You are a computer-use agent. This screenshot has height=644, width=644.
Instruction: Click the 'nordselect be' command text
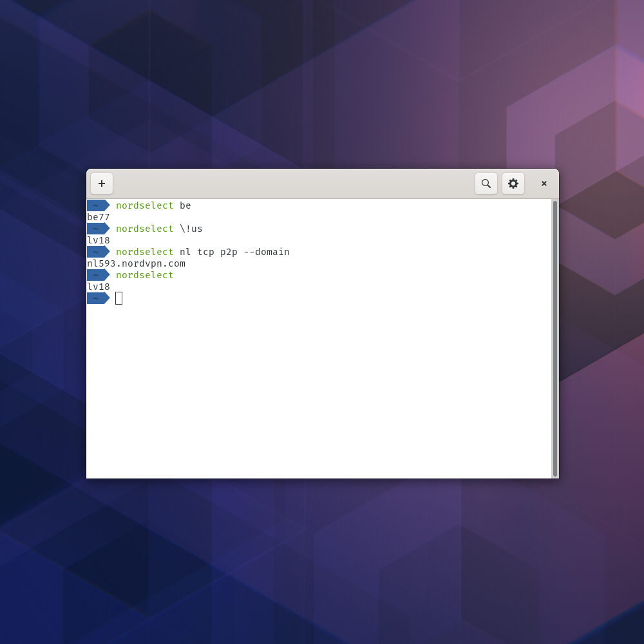[x=153, y=205]
